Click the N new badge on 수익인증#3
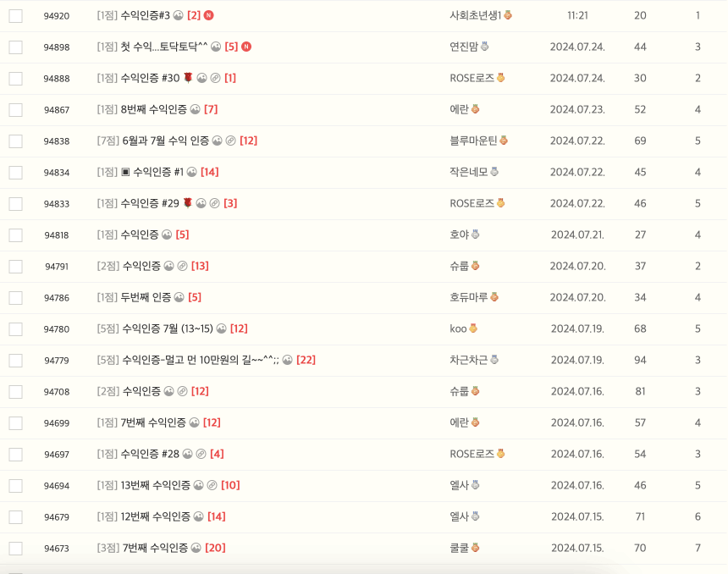The image size is (728, 574). pyautogui.click(x=210, y=16)
